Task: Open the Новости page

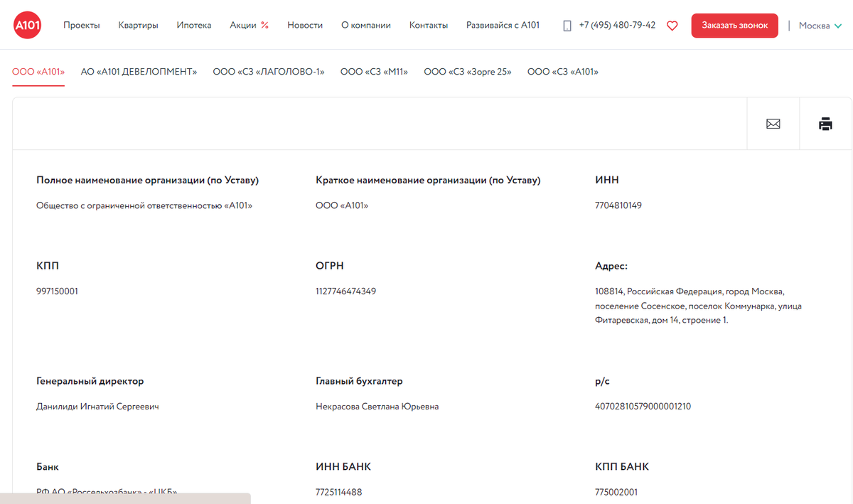Action: [x=305, y=25]
